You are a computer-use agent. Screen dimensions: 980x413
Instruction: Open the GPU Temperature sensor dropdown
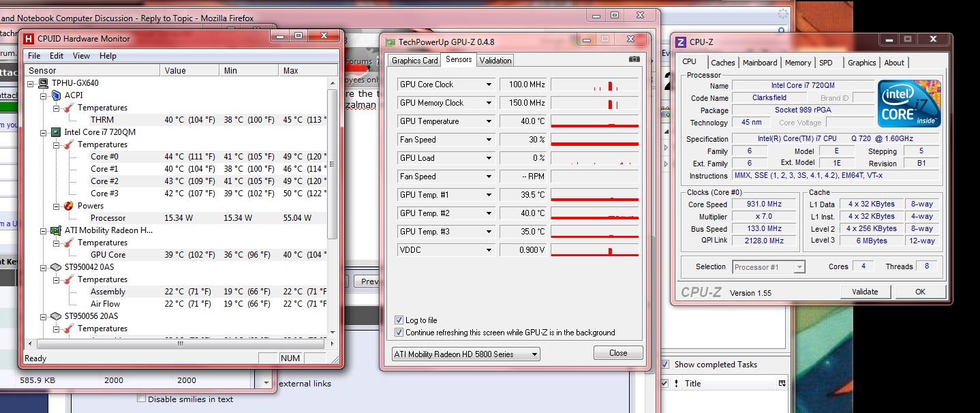tap(489, 121)
